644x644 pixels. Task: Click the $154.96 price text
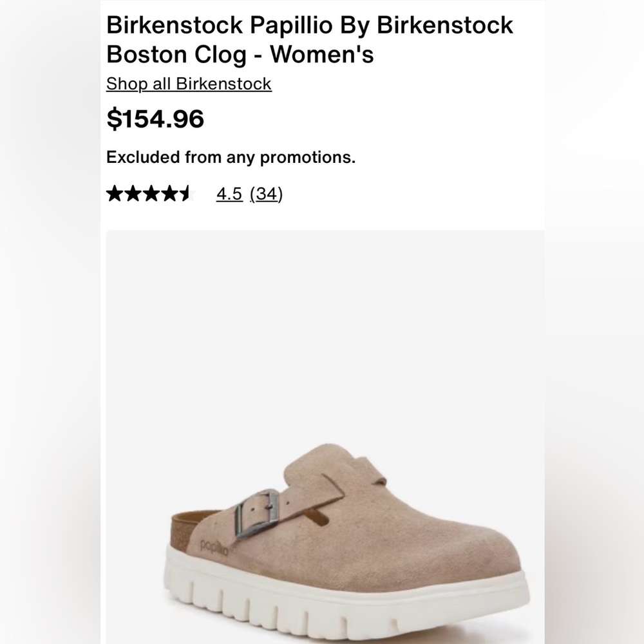156,118
